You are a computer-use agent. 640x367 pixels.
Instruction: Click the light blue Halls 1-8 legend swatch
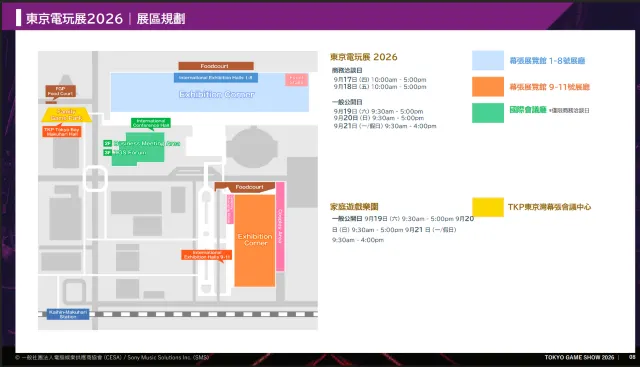[488, 60]
